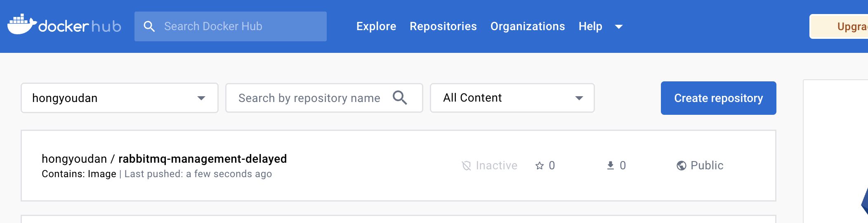Image resolution: width=868 pixels, height=223 pixels.
Task: Click the Search by repository name field
Action: click(x=309, y=98)
